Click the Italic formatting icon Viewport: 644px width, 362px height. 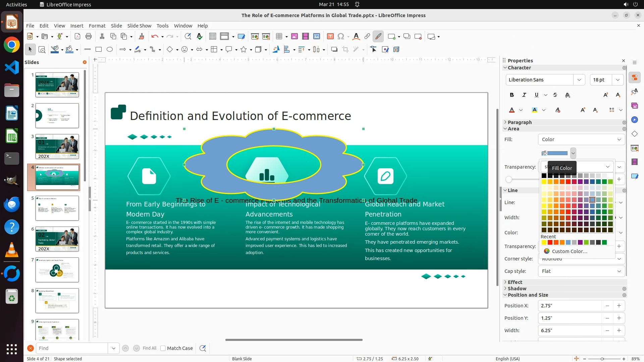tap(524, 95)
